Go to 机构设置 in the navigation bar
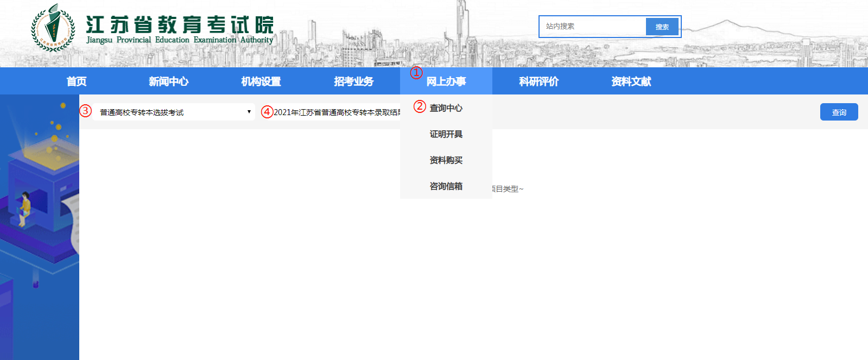The width and height of the screenshot is (868, 360). coord(261,81)
